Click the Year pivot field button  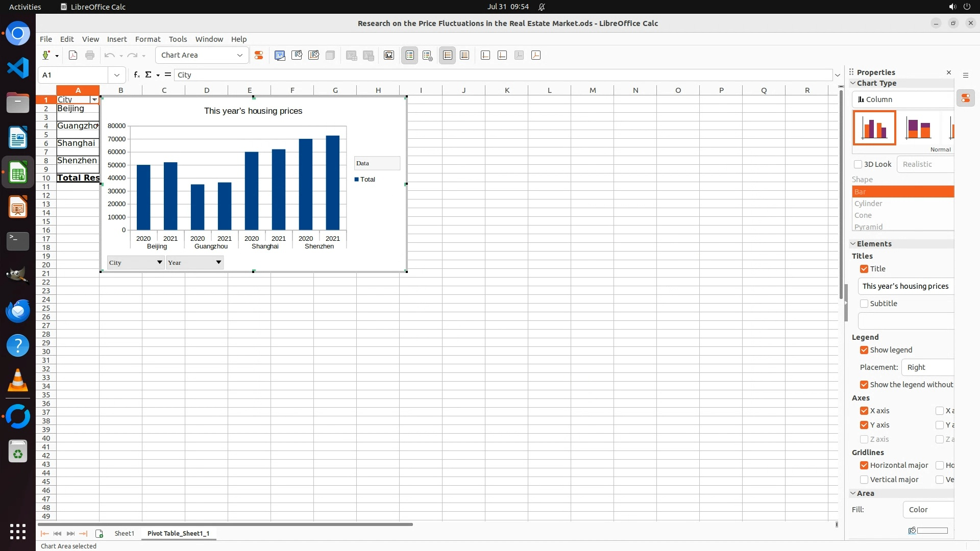pyautogui.click(x=194, y=262)
